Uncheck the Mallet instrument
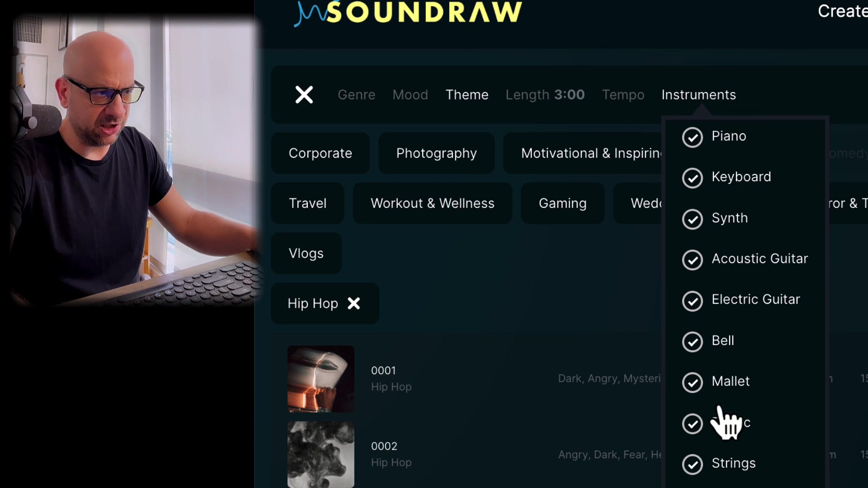Image resolution: width=868 pixels, height=488 pixels. click(x=692, y=383)
